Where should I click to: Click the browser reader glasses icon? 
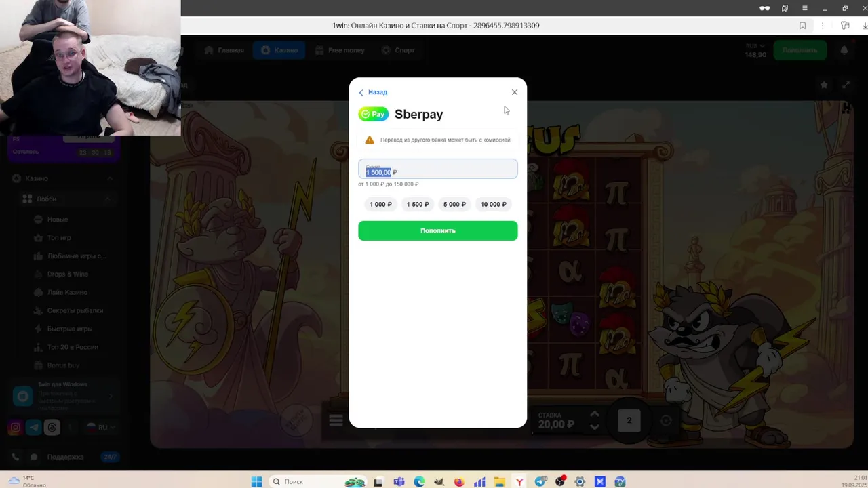765,8
